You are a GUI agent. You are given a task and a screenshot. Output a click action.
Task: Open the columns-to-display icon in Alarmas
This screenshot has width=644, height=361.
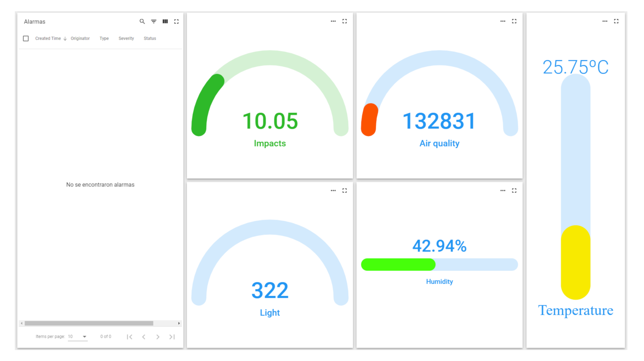[165, 22]
